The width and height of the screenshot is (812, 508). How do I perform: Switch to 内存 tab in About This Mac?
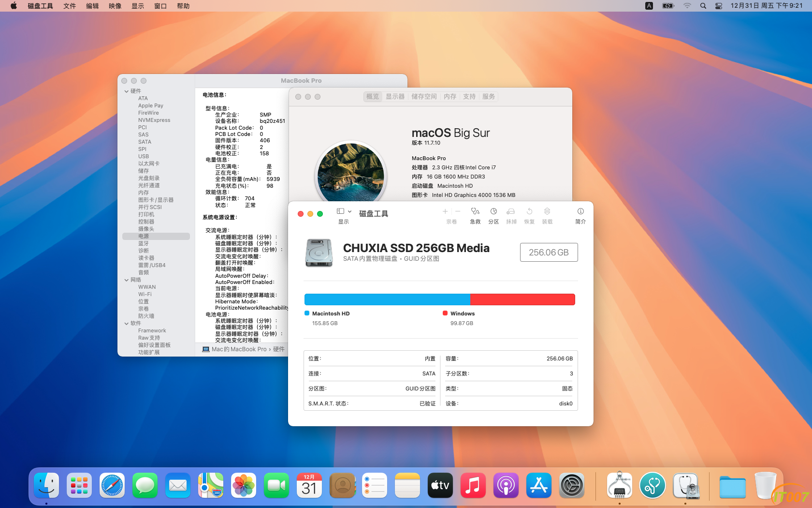point(450,97)
